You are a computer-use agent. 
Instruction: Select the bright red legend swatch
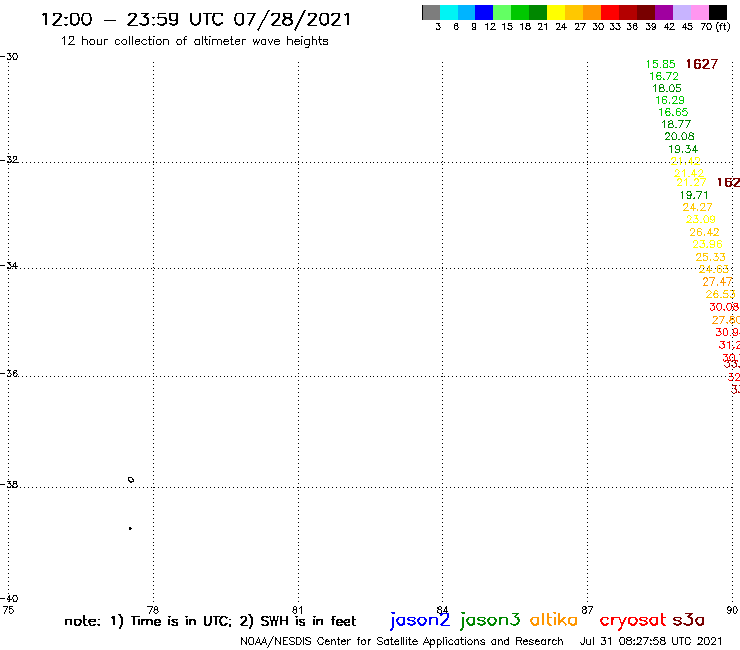[x=610, y=12]
